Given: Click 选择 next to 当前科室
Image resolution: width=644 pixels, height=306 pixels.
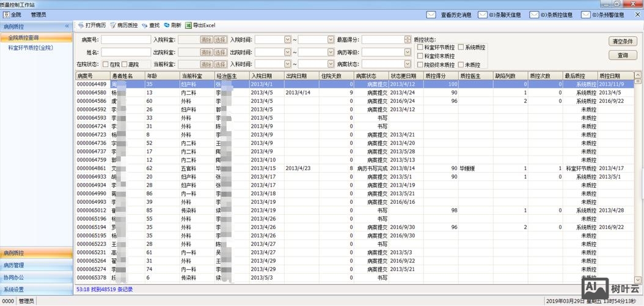Looking at the screenshot, I should 220,64.
